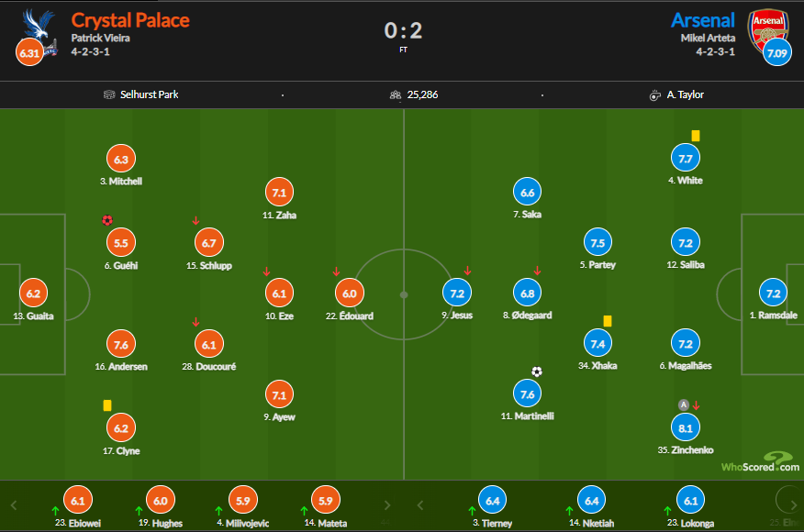Image resolution: width=804 pixels, height=532 pixels.
Task: Open the Arsenal team name link
Action: coord(702,20)
